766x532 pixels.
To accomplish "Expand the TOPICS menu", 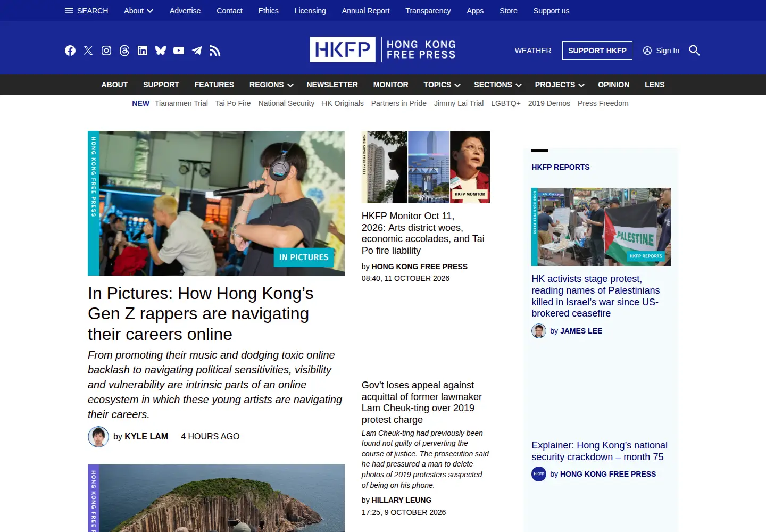I will (x=442, y=85).
